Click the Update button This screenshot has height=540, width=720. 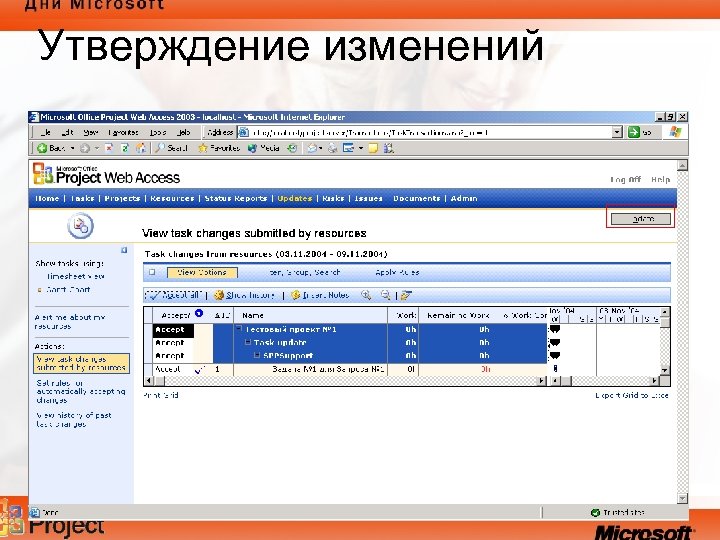(x=641, y=219)
